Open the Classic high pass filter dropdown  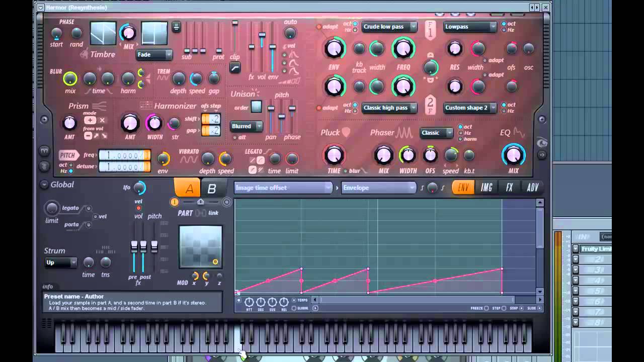click(389, 108)
